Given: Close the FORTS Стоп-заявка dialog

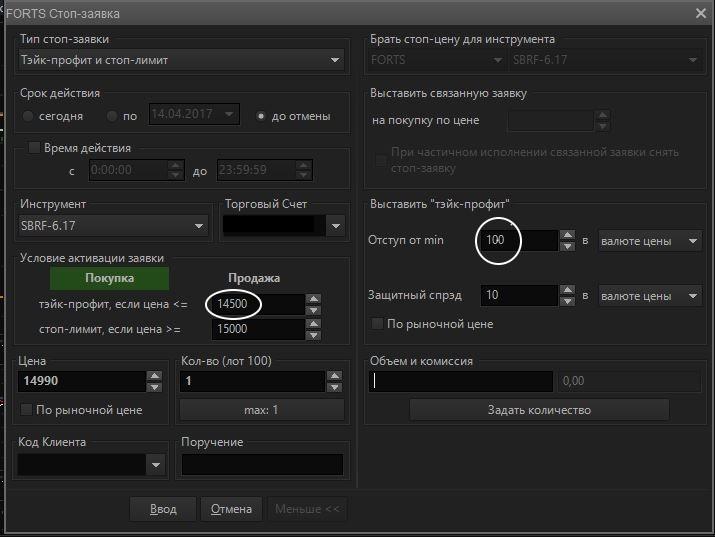Looking at the screenshot, I should (x=701, y=12).
